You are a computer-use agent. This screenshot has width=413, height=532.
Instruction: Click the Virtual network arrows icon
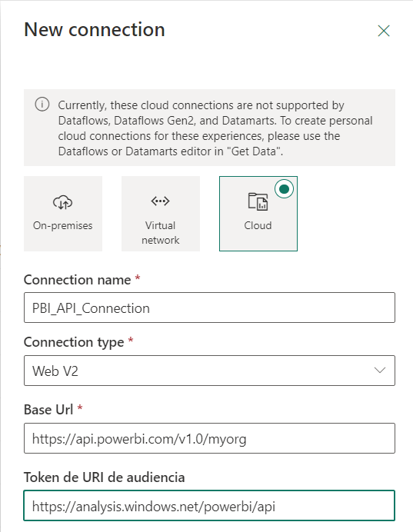160,201
